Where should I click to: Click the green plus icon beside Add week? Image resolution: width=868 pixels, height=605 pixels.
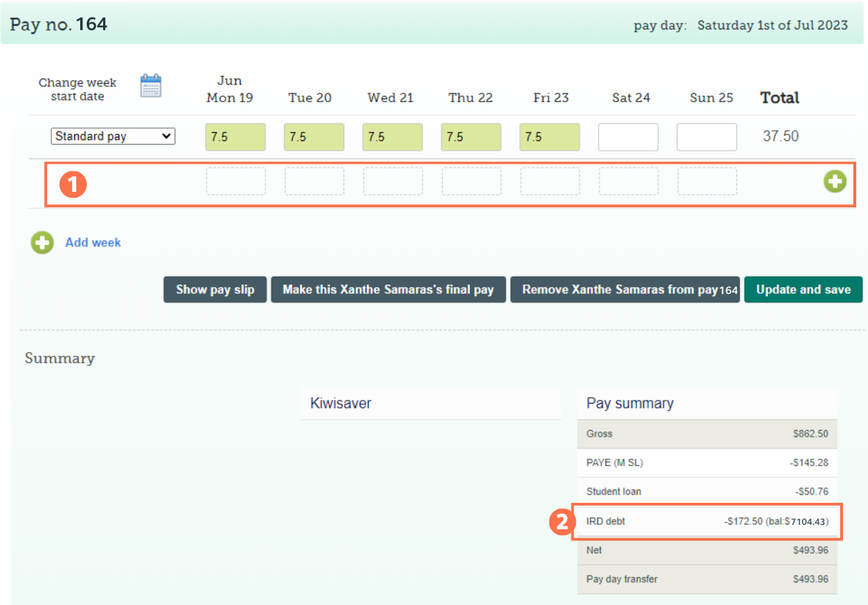42,243
